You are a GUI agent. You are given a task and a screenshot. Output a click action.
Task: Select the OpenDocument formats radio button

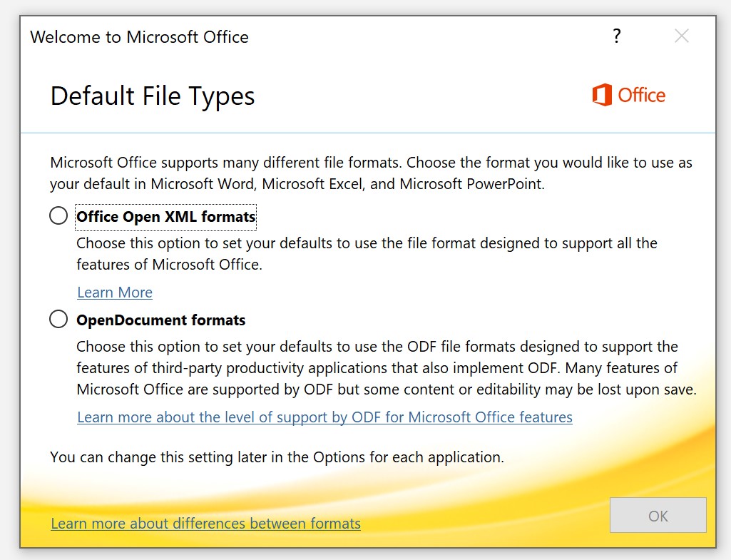point(58,320)
